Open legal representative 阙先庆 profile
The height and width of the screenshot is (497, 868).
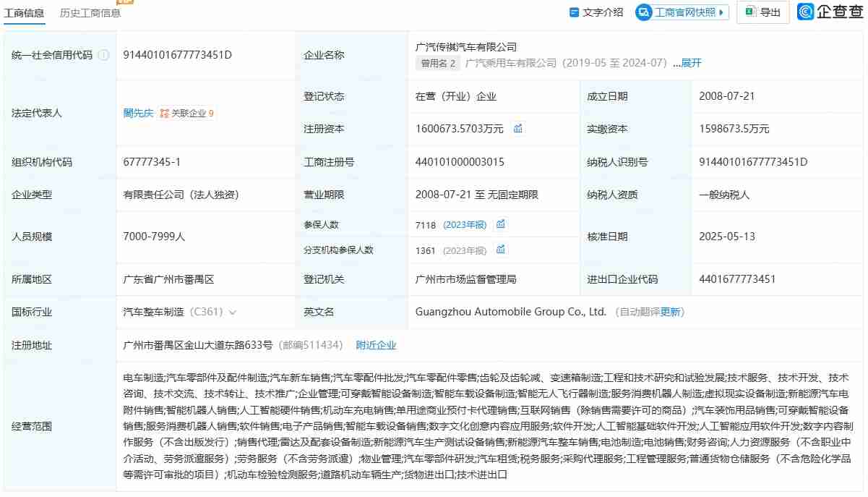click(x=138, y=113)
